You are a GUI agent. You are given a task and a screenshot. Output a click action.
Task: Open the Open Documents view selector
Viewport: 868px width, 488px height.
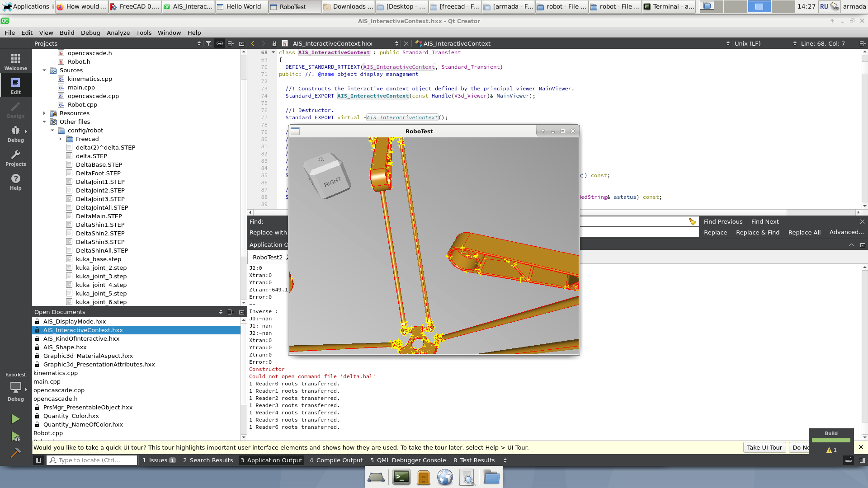[x=221, y=312]
